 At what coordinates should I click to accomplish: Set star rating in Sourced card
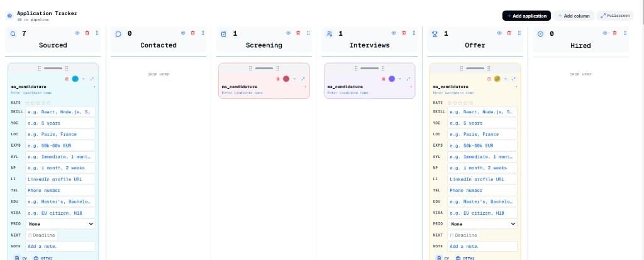click(38, 103)
